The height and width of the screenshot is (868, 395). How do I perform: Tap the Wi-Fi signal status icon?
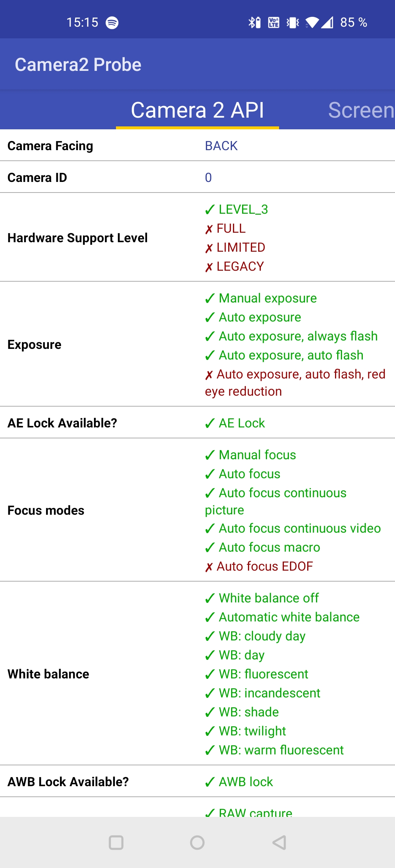tap(312, 23)
